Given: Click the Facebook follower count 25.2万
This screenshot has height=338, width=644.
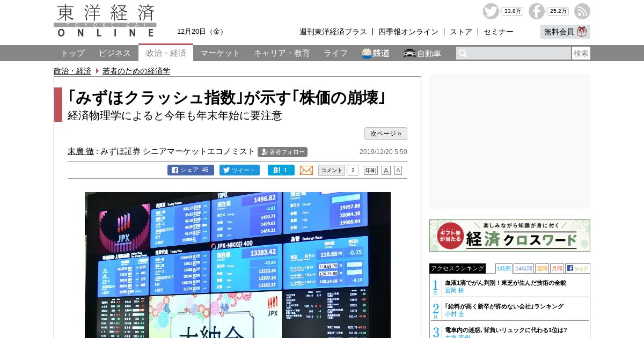Looking at the screenshot, I should pyautogui.click(x=558, y=11).
